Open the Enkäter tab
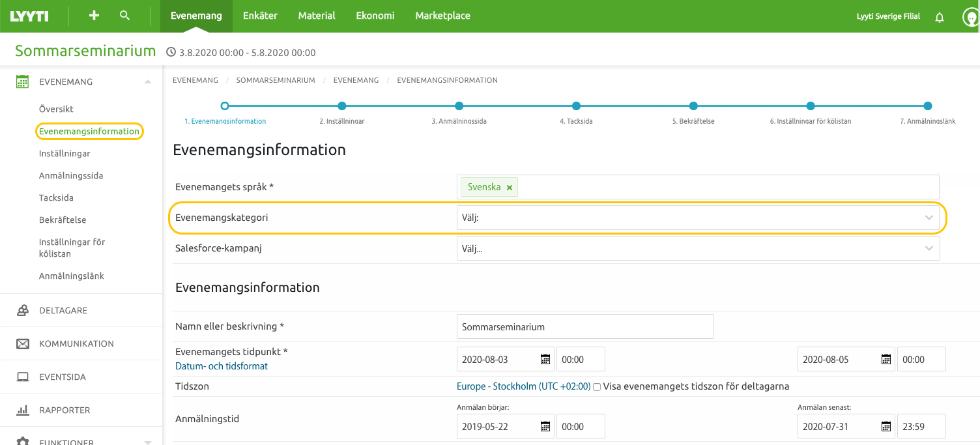Image resolution: width=980 pixels, height=445 pixels. [x=260, y=16]
